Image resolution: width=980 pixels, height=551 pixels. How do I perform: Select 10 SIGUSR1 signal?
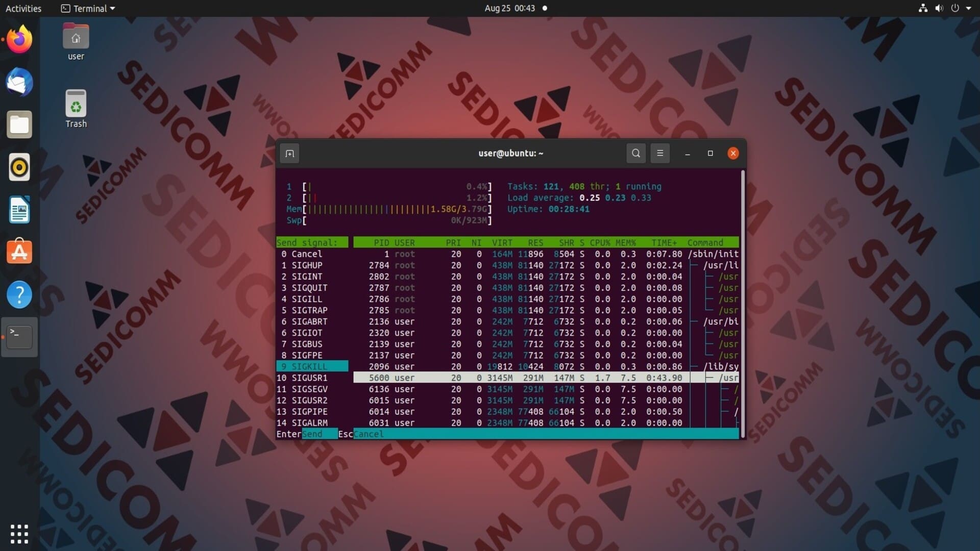coord(312,378)
